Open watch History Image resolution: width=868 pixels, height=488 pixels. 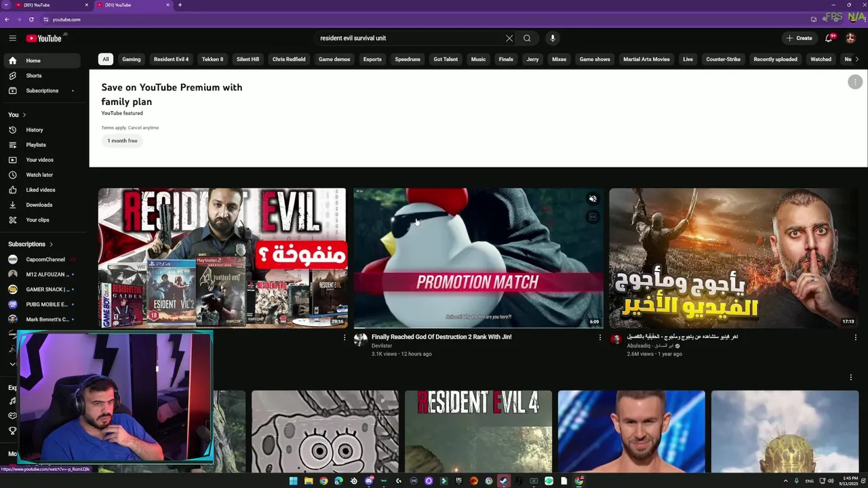click(x=43, y=129)
